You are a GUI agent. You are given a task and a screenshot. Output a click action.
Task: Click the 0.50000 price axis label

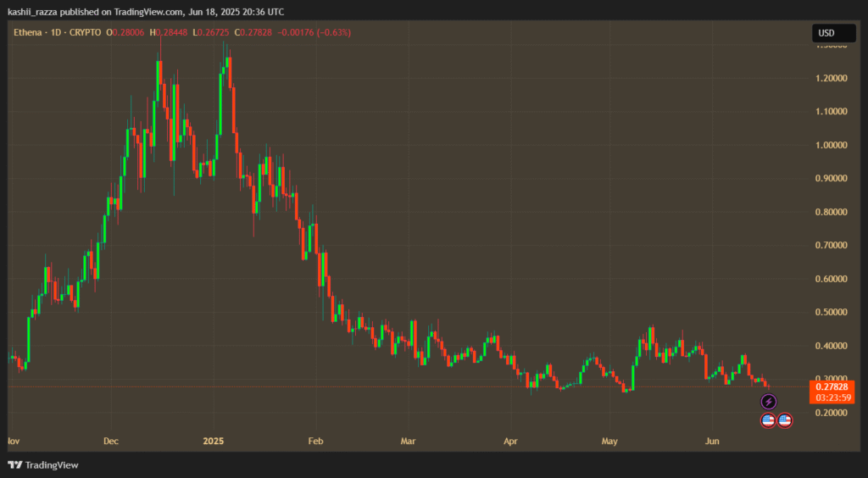(832, 312)
